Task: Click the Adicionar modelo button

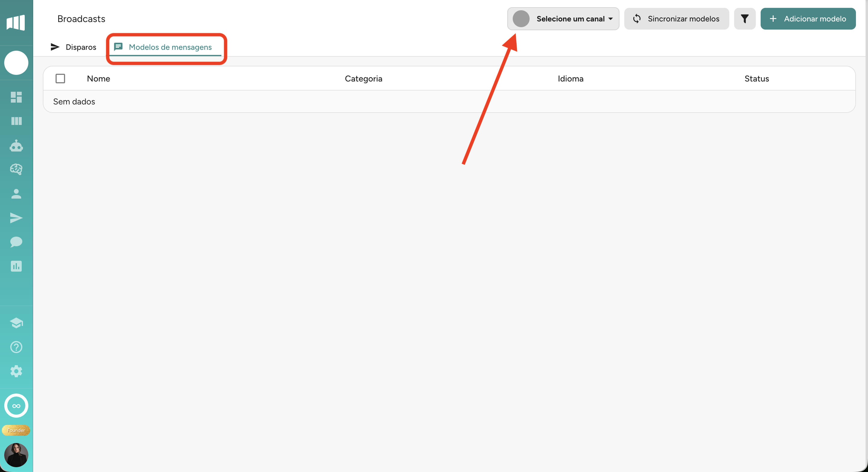Action: (x=808, y=19)
